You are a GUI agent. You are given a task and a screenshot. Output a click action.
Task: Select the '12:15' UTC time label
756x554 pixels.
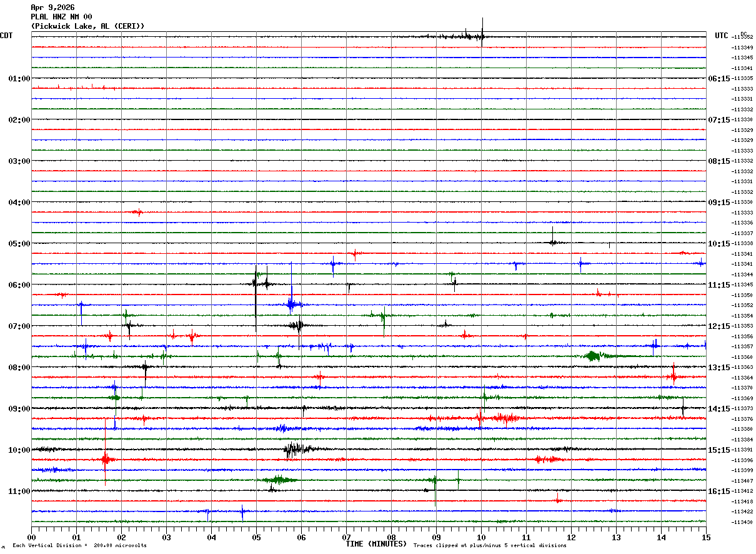point(719,326)
